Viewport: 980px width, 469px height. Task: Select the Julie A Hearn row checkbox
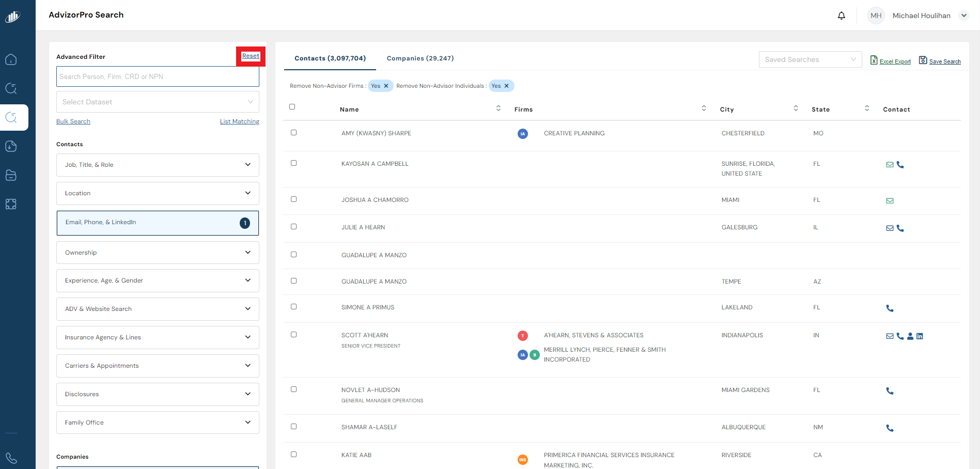pos(293,227)
